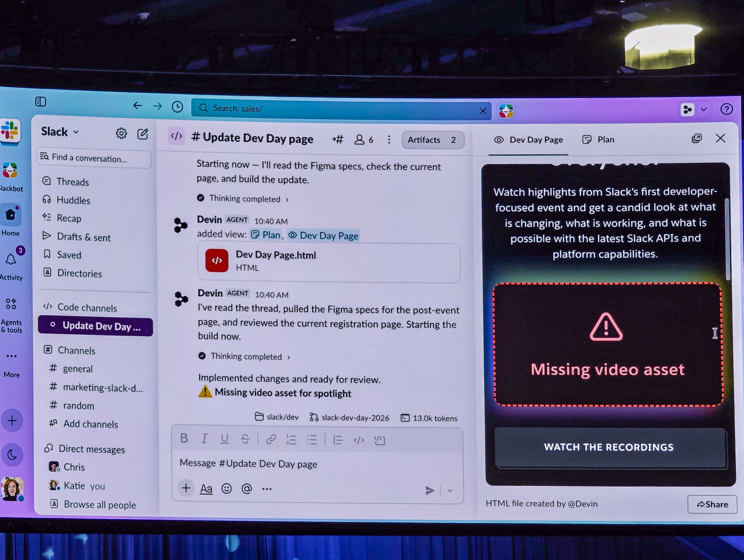744x560 pixels.
Task: Select Update Dev Day channel in sidebar
Action: (x=95, y=326)
